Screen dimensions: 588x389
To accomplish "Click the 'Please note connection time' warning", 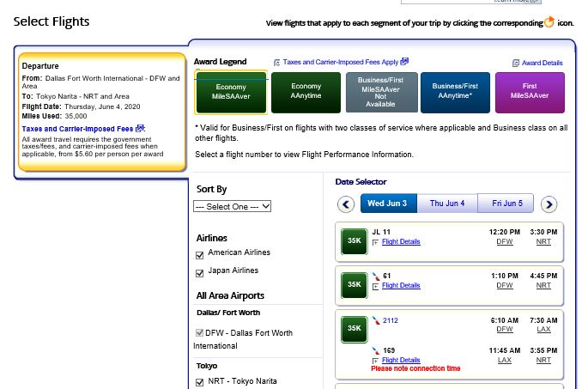I will (x=415, y=368).
